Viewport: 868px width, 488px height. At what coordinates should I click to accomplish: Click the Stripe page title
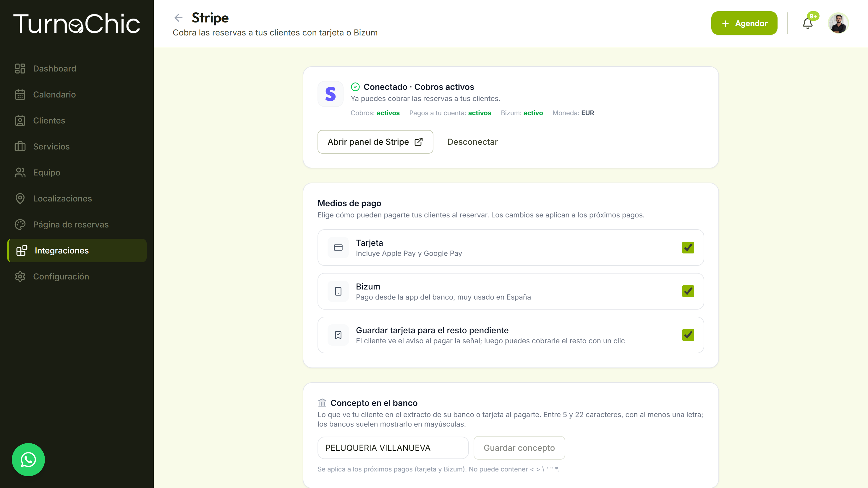click(x=210, y=18)
